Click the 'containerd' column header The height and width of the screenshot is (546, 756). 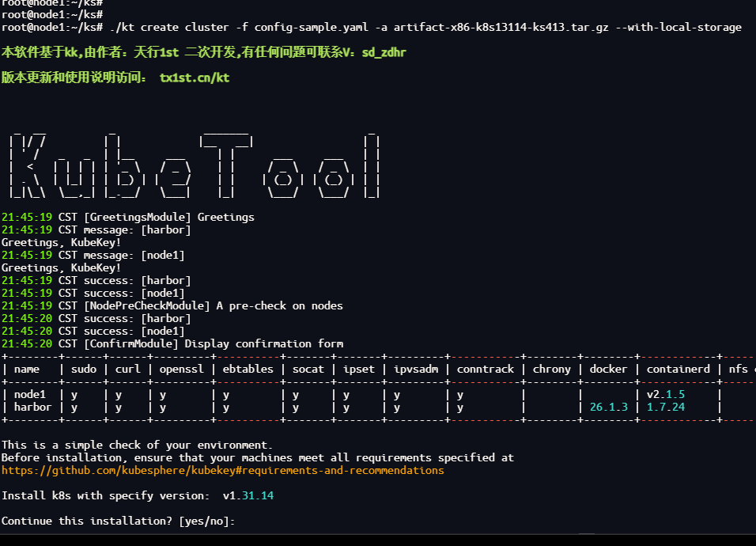679,369
